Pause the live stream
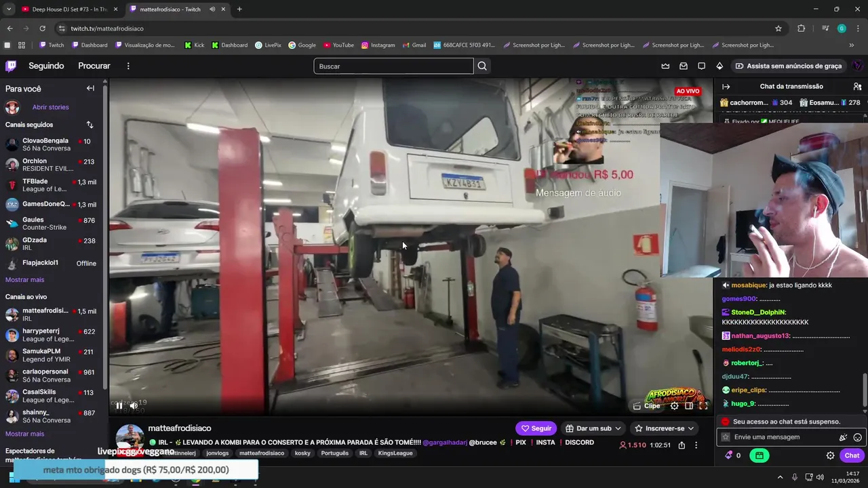 click(x=119, y=405)
